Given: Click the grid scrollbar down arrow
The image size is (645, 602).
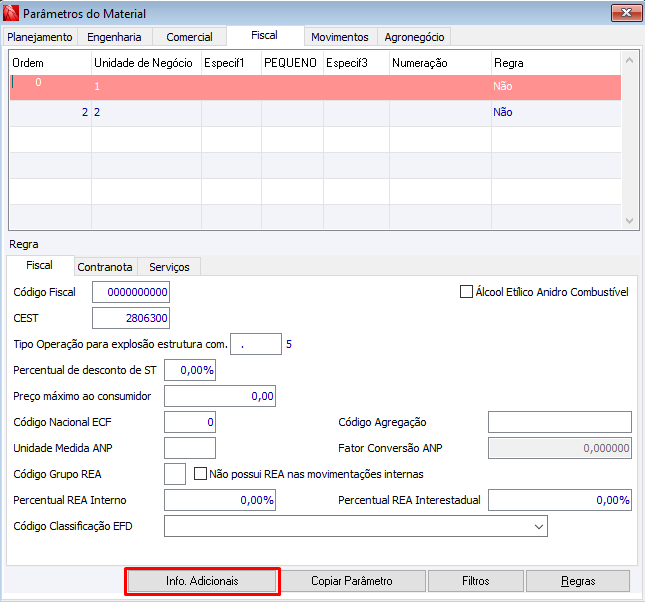Looking at the screenshot, I should [629, 221].
